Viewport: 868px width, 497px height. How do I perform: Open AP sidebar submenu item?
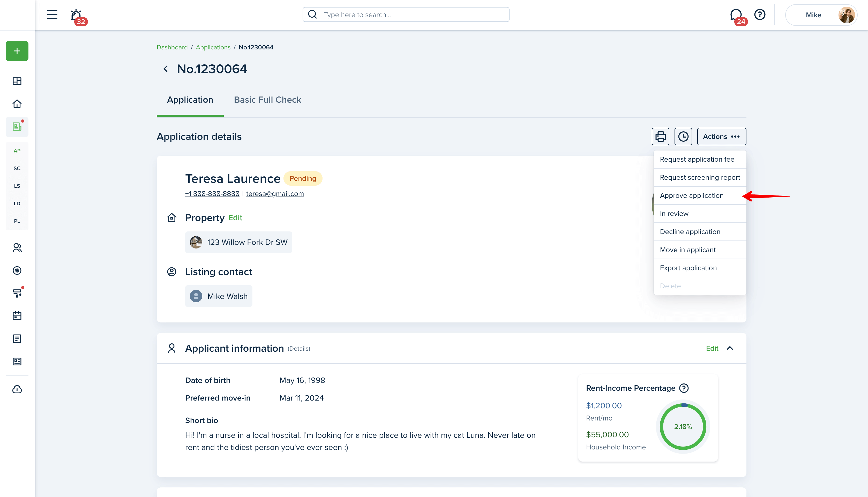click(x=17, y=150)
